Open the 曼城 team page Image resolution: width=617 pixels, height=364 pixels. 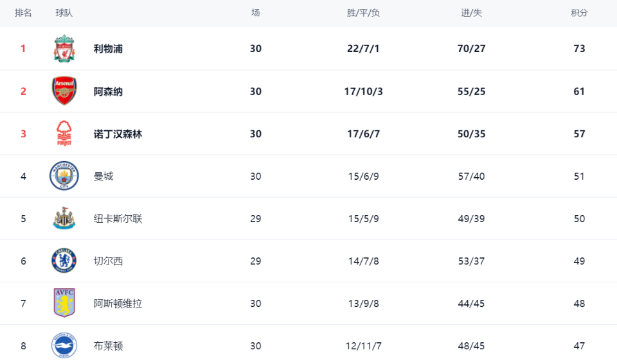103,176
